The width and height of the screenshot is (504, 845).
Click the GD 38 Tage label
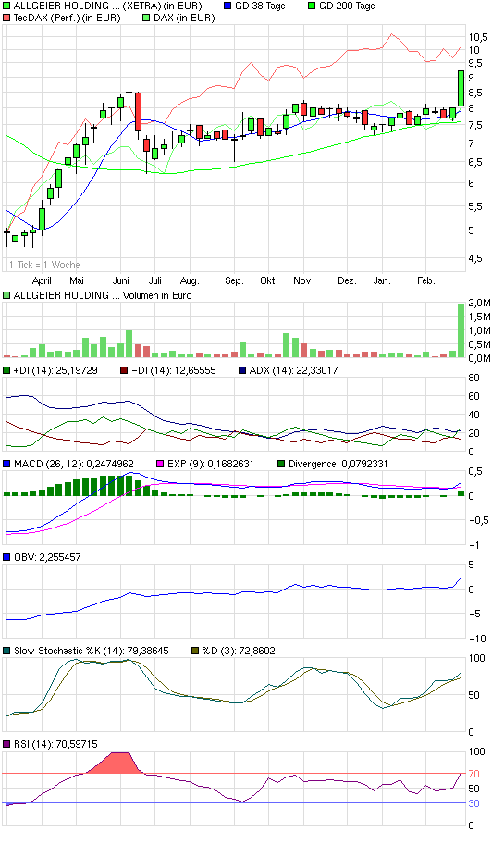(x=260, y=6)
